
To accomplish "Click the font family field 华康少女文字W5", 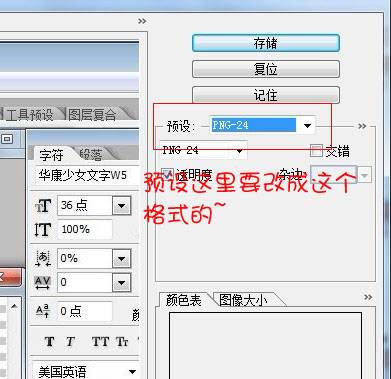I will point(87,175).
